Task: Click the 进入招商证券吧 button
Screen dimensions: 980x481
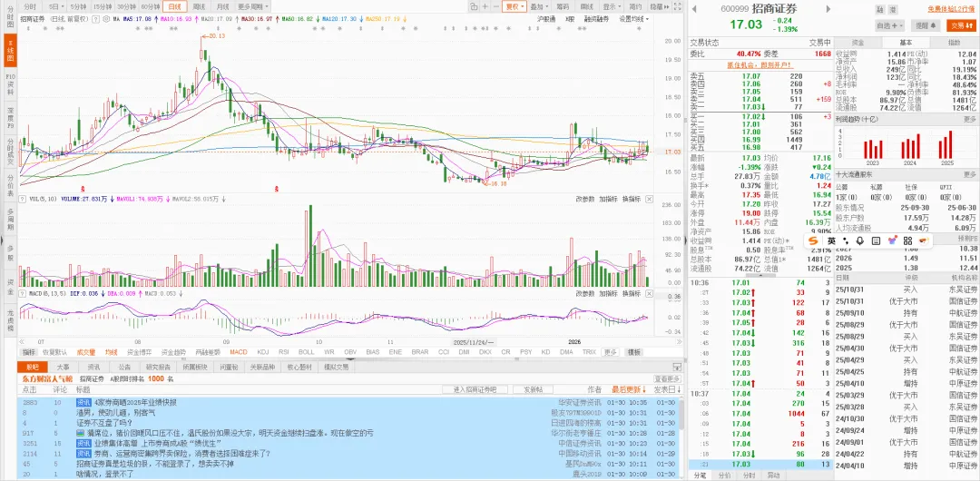Action: 474,389
